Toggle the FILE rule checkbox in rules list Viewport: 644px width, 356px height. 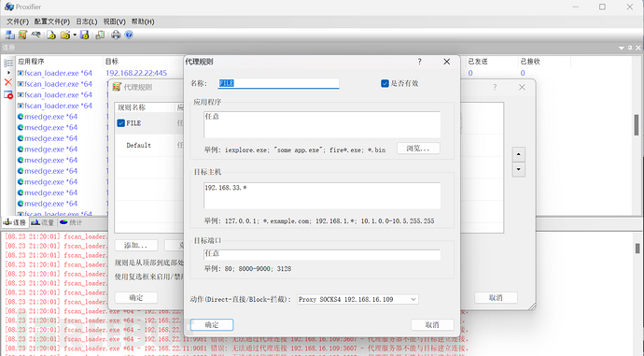(x=120, y=123)
